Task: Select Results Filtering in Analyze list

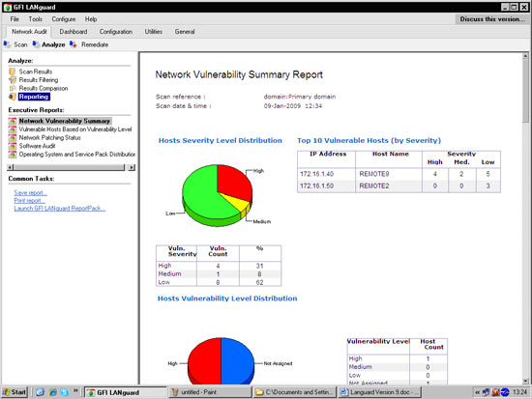Action: click(39, 80)
